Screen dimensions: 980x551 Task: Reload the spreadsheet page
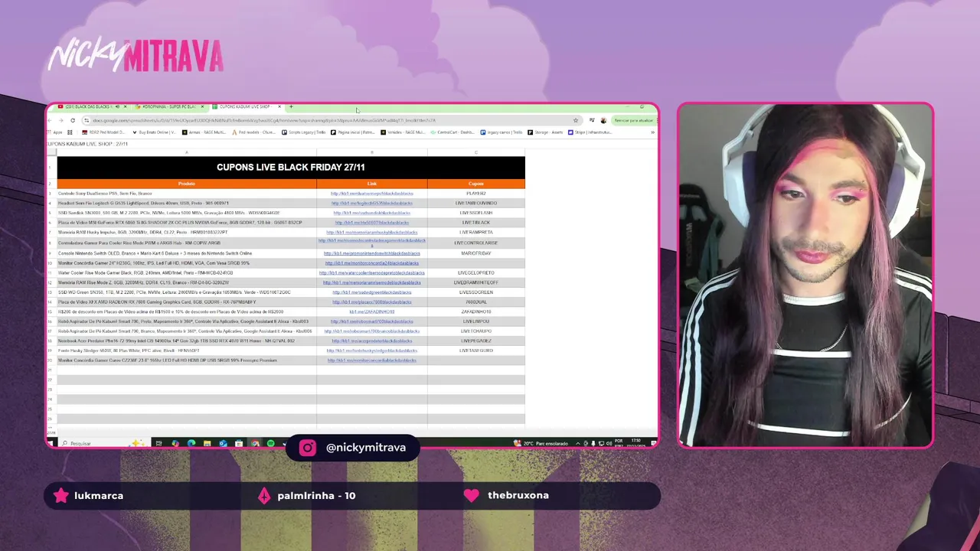click(x=73, y=120)
